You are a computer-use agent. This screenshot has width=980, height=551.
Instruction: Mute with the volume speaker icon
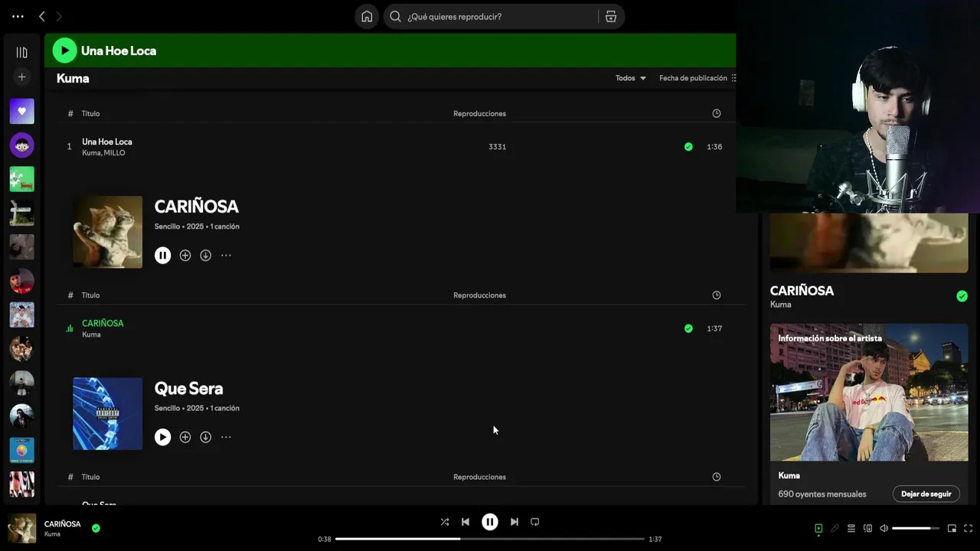(884, 528)
